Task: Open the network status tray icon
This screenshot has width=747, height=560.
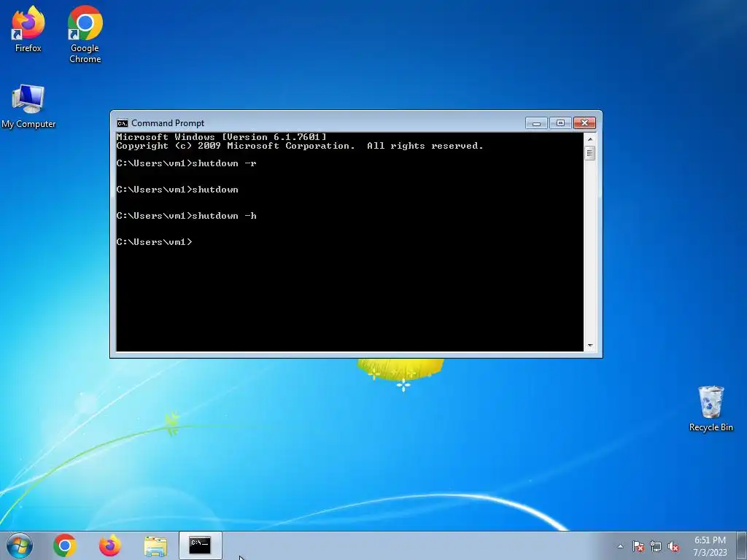Action: coord(656,546)
